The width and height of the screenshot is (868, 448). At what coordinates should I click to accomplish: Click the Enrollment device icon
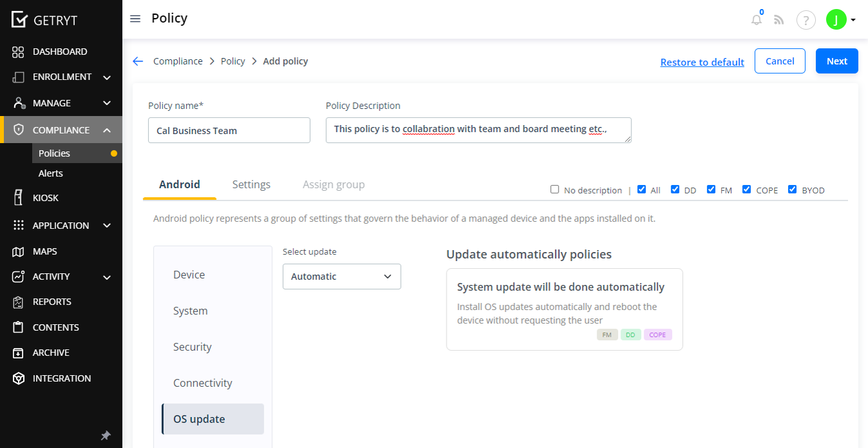point(18,77)
